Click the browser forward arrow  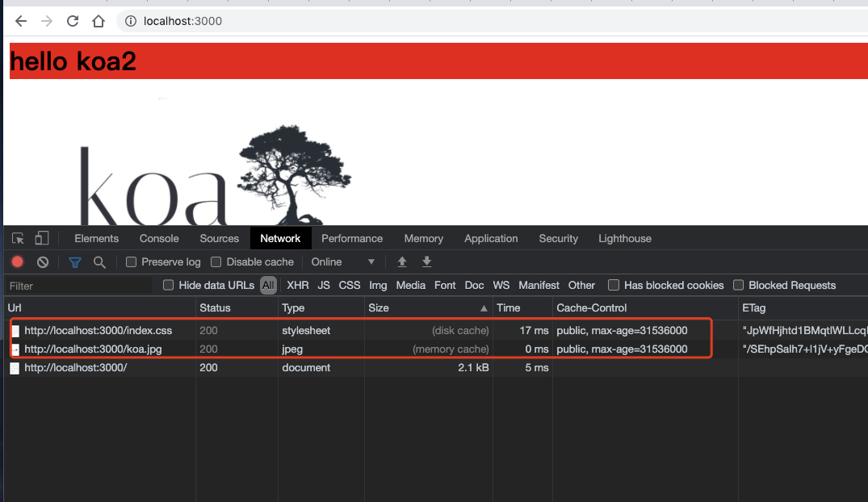click(47, 21)
